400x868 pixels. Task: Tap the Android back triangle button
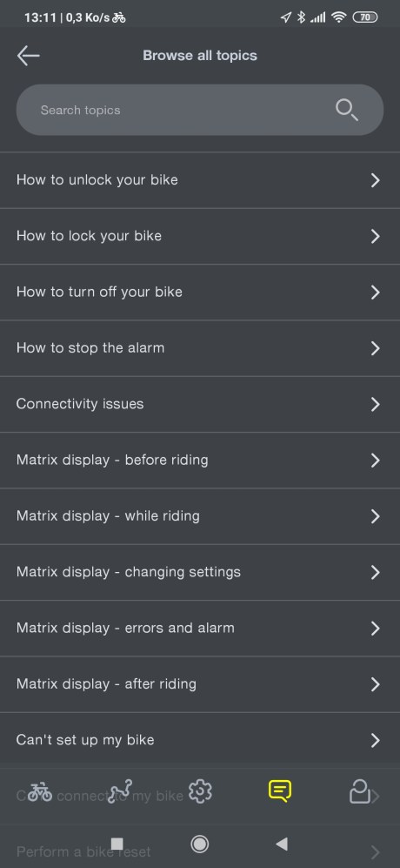coord(282,844)
